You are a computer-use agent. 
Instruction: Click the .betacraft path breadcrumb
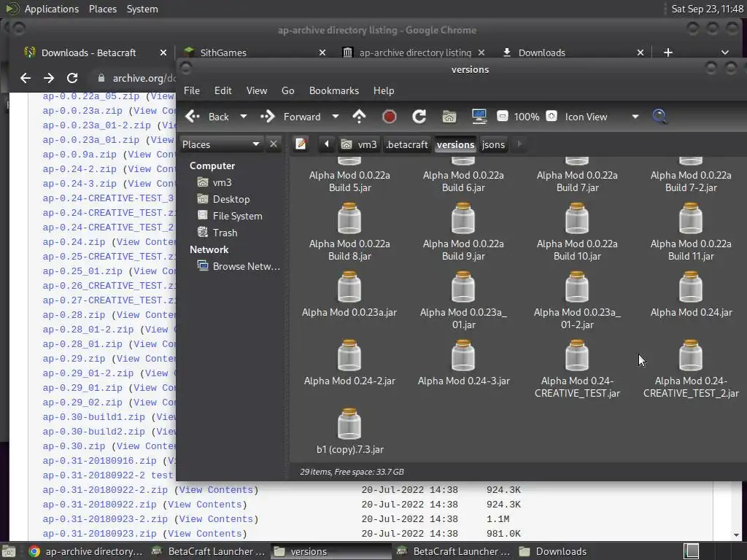pos(407,144)
